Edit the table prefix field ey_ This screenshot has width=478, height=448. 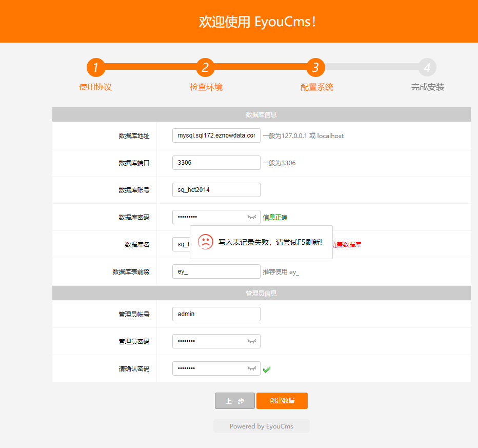[x=216, y=271]
